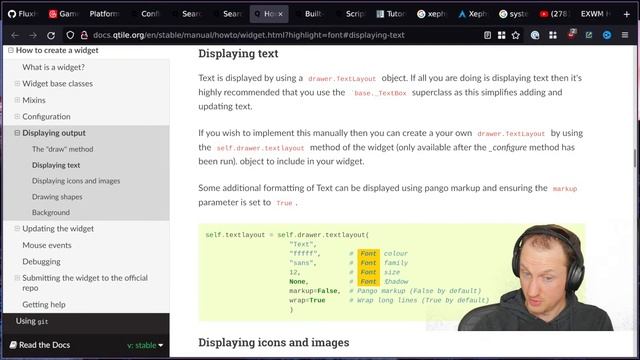Switch to the YouTube (278) tab
This screenshot has width=640, height=360.
[x=553, y=14]
